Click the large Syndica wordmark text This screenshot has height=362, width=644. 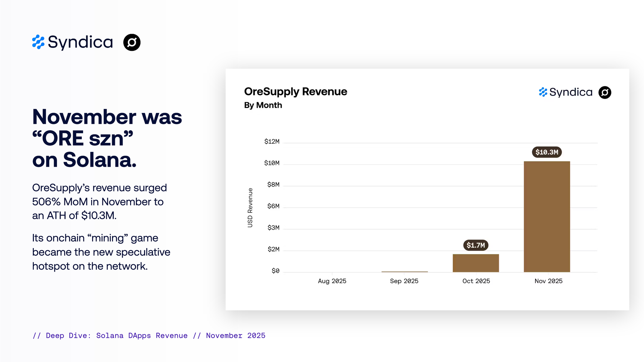coord(80,42)
